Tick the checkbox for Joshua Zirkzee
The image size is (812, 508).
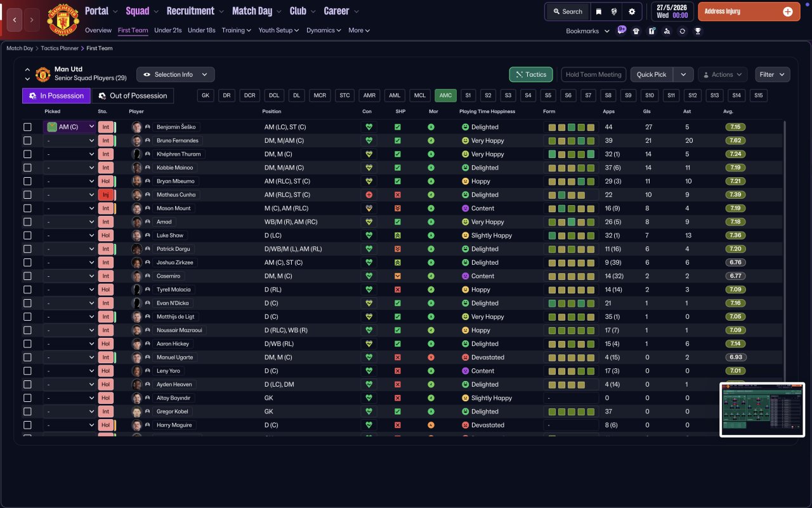(x=27, y=262)
